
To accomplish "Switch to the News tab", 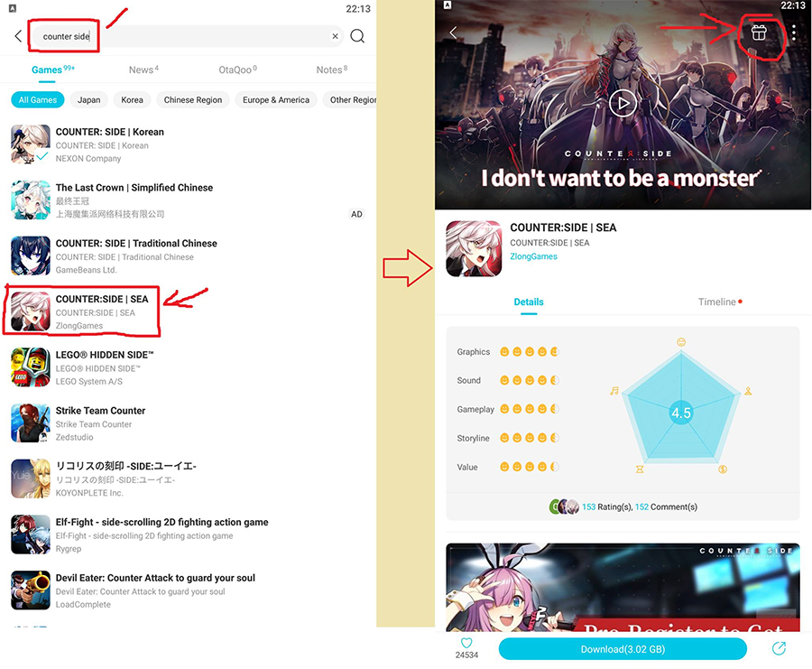I will (x=143, y=70).
